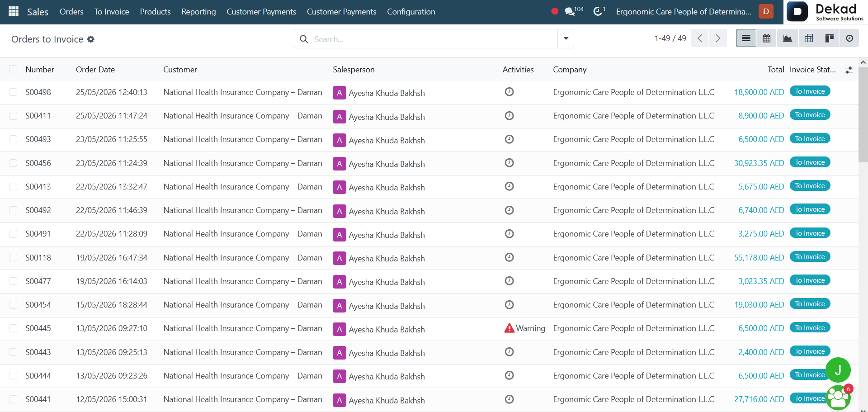Open activity clock for order S00456
The width and height of the screenshot is (868, 412).
pos(509,163)
